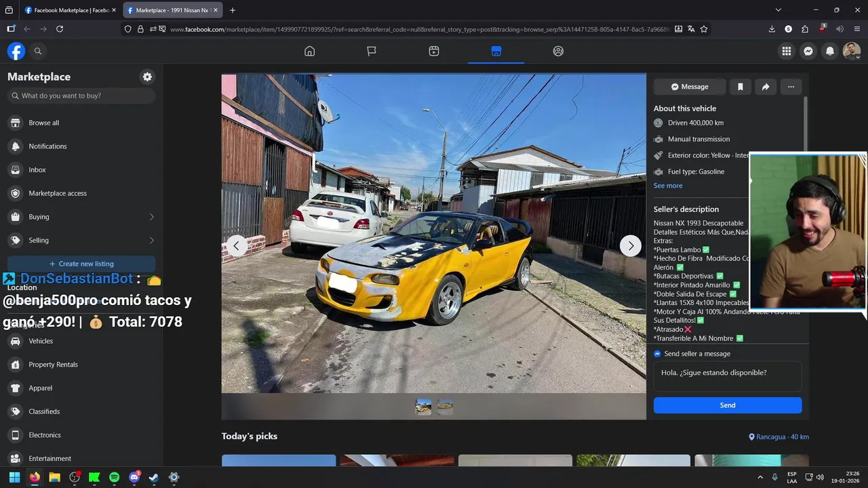This screenshot has width=868, height=488.
Task: Browse the Electronics category
Action: pyautogui.click(x=81, y=435)
